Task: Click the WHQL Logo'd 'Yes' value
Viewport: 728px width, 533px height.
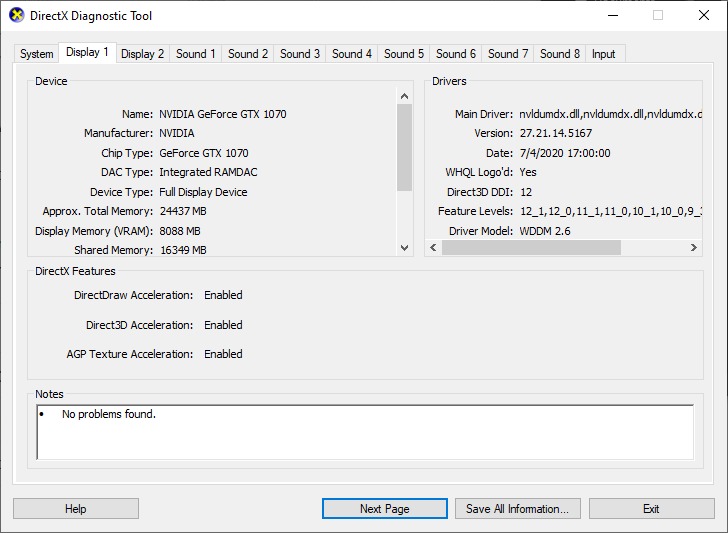Action: point(528,172)
